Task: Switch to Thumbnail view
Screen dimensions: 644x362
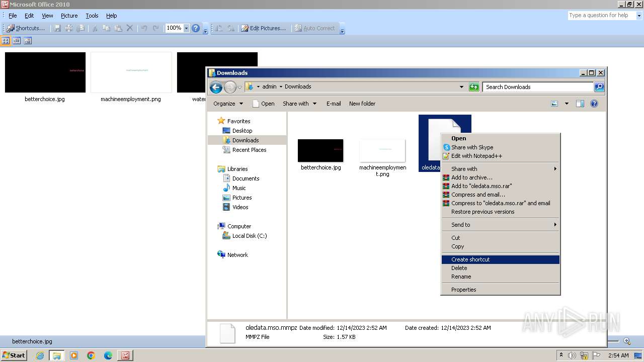Action: (x=6, y=41)
